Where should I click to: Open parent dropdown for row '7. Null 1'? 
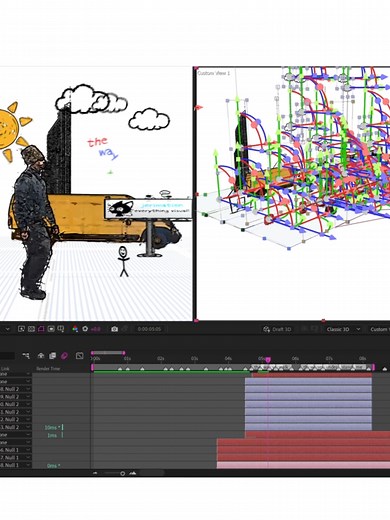coord(28,458)
